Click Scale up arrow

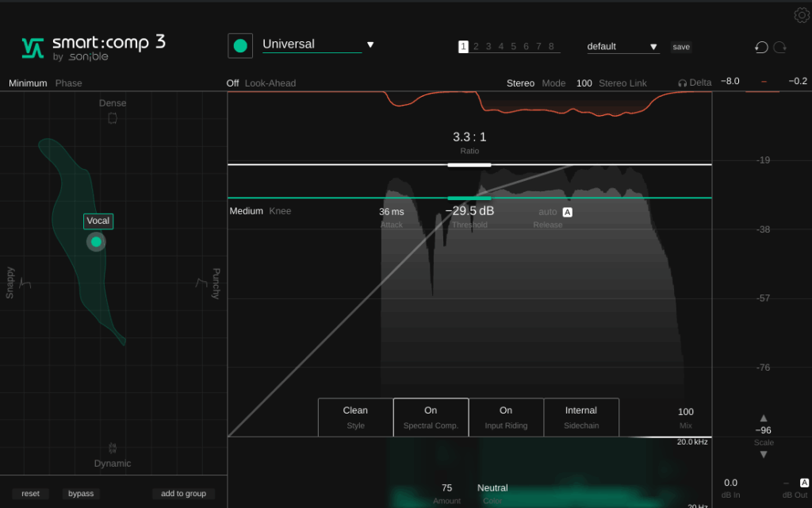click(764, 418)
